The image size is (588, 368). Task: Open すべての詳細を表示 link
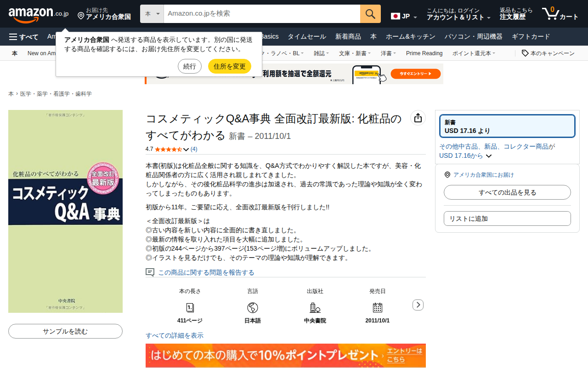tap(175, 336)
